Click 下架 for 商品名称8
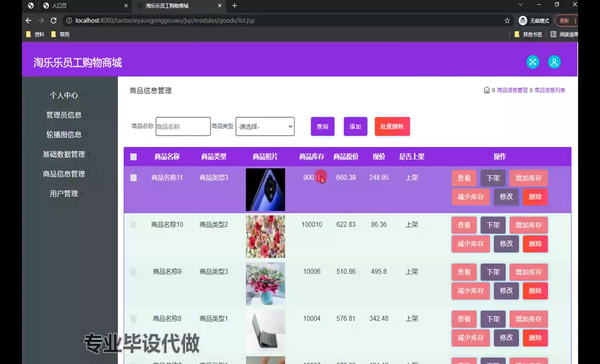Image resolution: width=600 pixels, height=364 pixels. pos(493,319)
